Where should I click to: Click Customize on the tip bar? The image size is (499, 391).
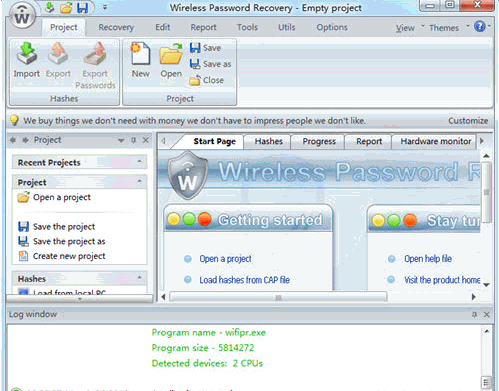point(468,121)
